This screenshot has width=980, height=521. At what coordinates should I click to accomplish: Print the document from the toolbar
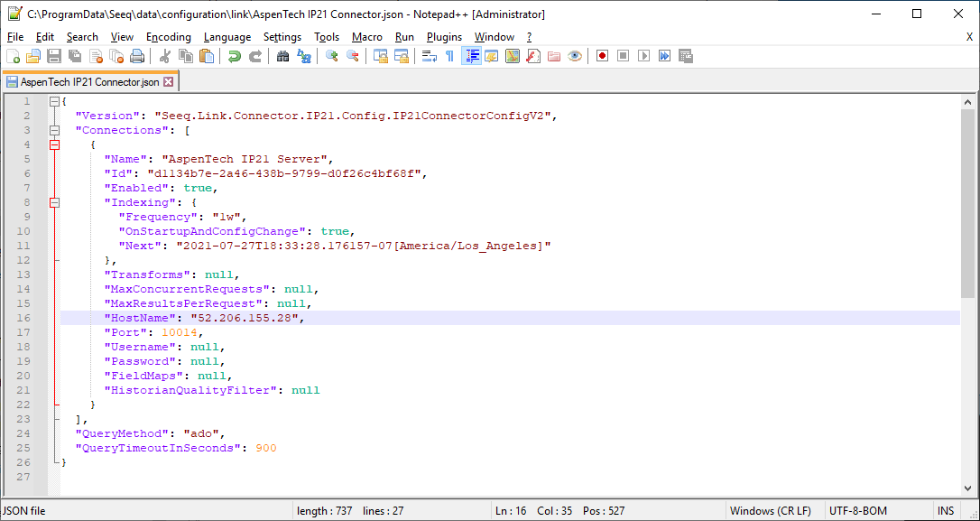coord(137,56)
